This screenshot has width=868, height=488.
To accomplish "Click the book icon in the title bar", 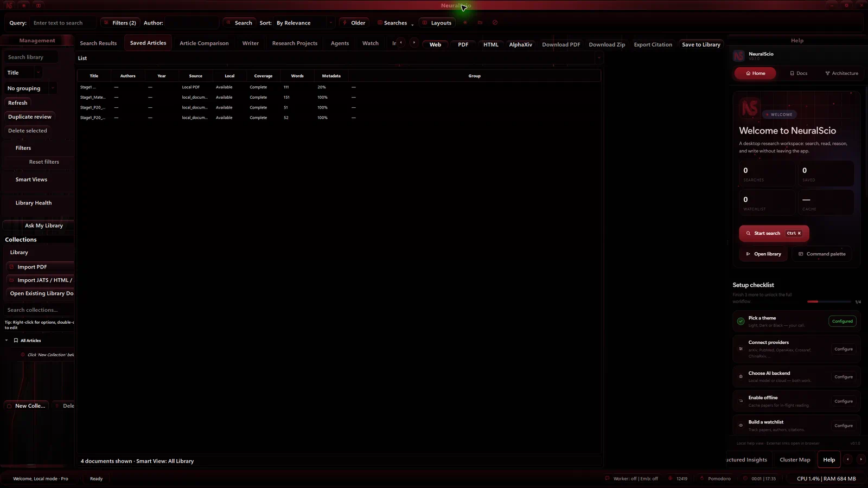I will pos(39,5).
